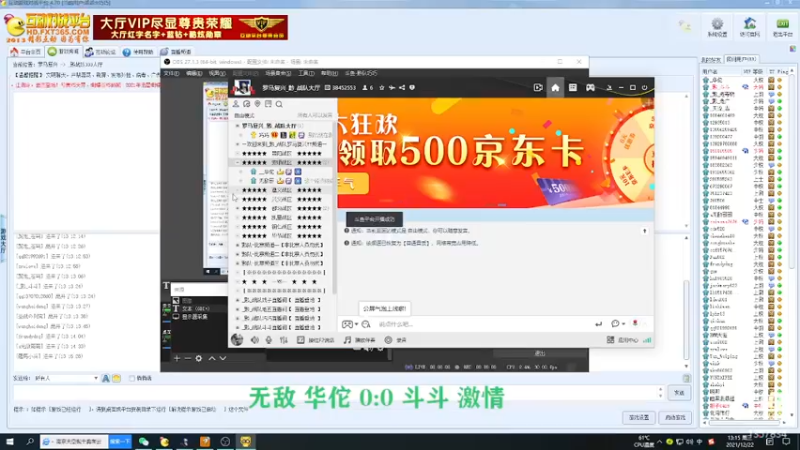Toggle the YY speaker mute icon
Image resolution: width=800 pixels, height=450 pixels.
(255, 340)
